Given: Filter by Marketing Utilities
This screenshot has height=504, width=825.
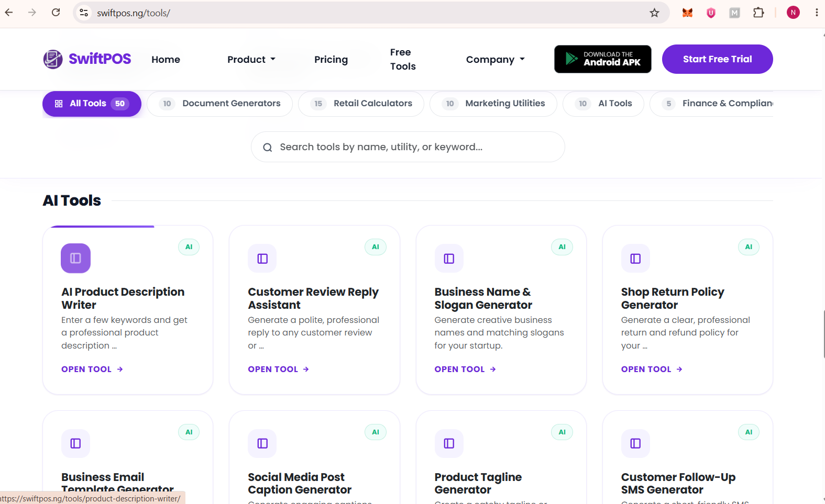Looking at the screenshot, I should point(493,104).
